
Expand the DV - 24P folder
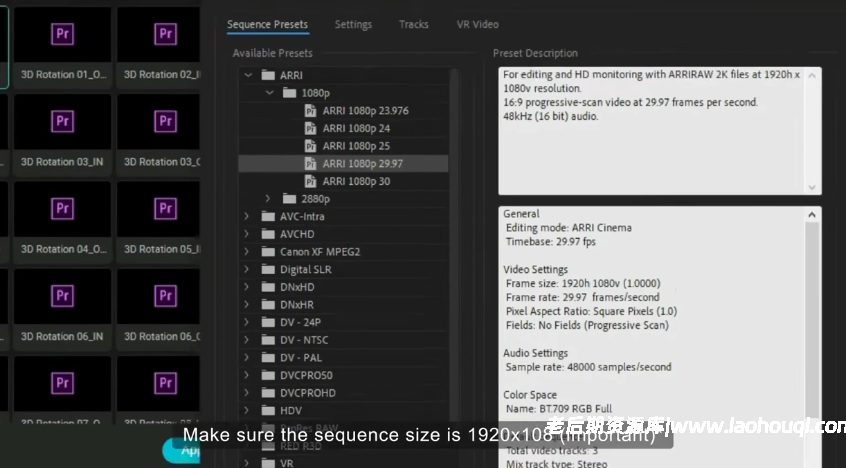[x=247, y=322]
